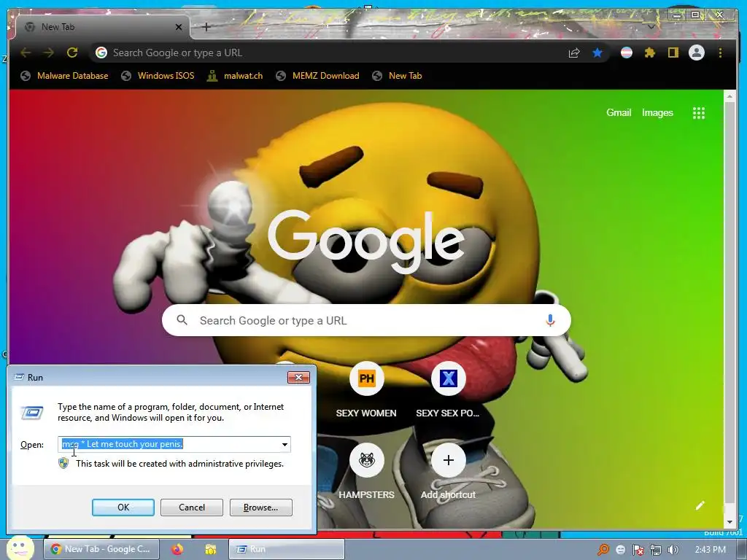The width and height of the screenshot is (747, 560).
Task: Close the New Tab tab
Action: (x=179, y=27)
